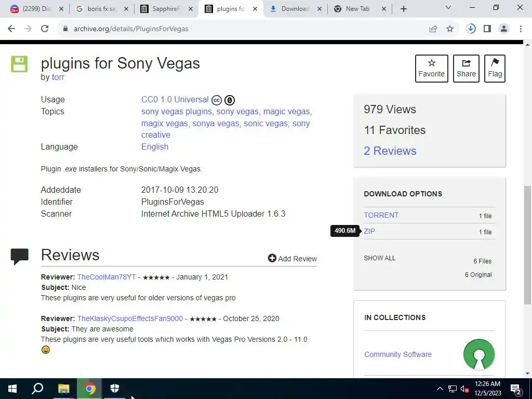
Task: Open the Windows Start menu
Action: (x=12, y=389)
